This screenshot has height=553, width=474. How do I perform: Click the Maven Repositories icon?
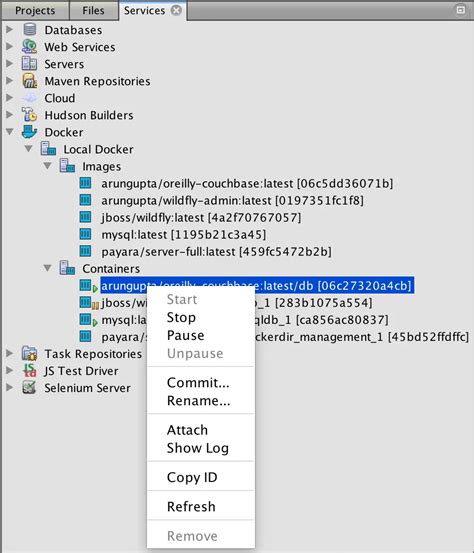coord(30,81)
